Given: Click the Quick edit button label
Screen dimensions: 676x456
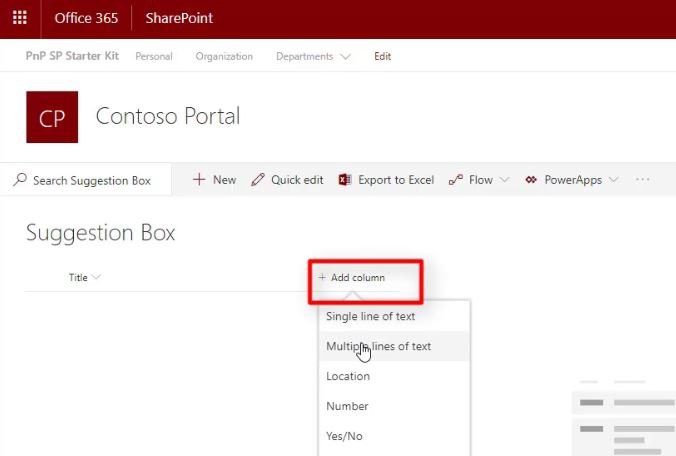Looking at the screenshot, I should (297, 180).
